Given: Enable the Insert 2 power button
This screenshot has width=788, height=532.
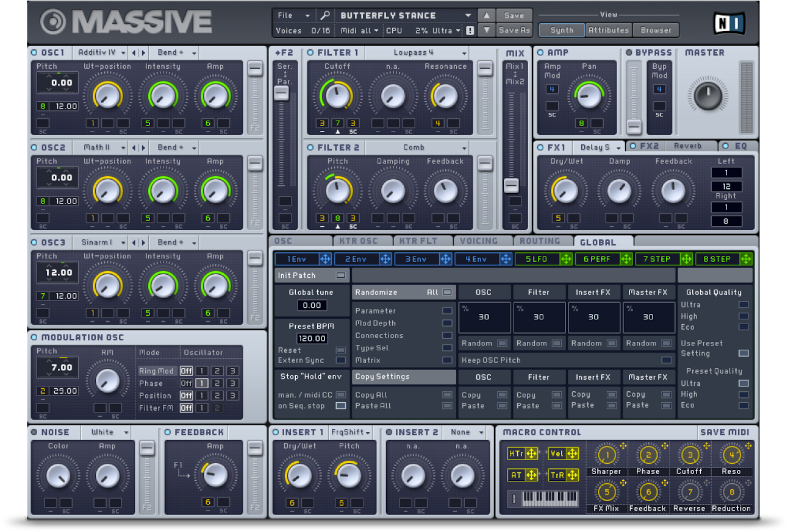Looking at the screenshot, I should (390, 432).
